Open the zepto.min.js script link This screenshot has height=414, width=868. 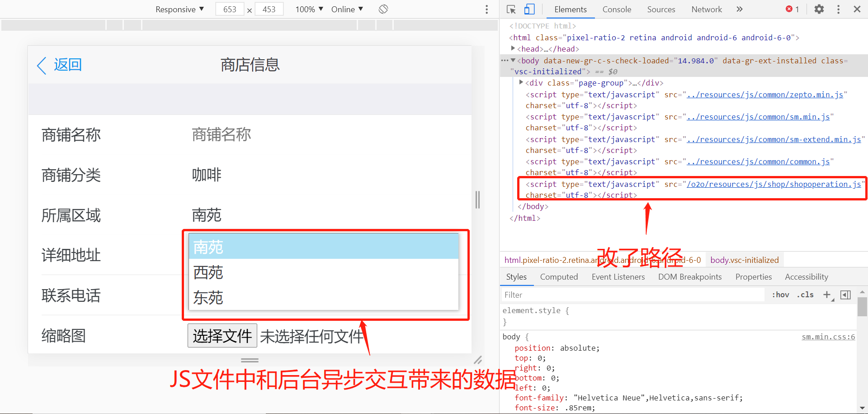click(765, 95)
